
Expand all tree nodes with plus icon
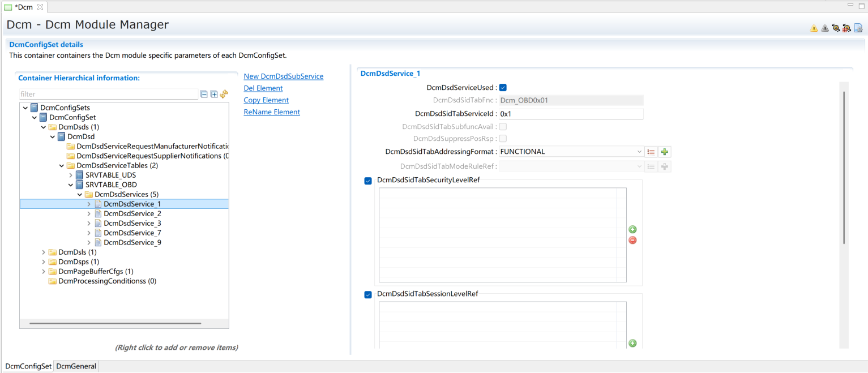click(214, 95)
